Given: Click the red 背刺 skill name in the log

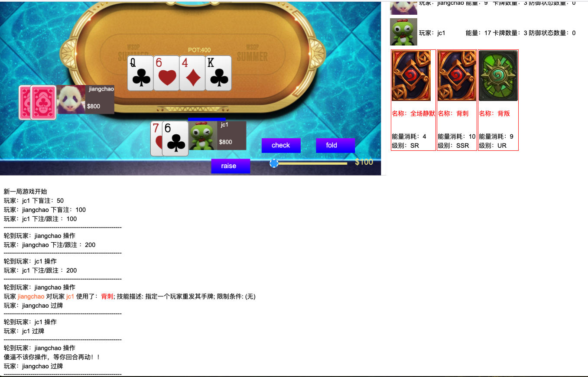Looking at the screenshot, I should click(x=107, y=296).
